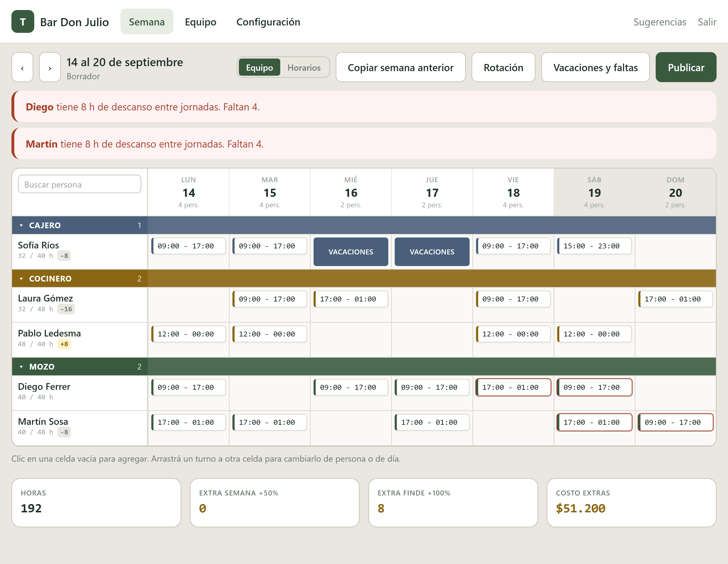
Task: Click the COSTO EXTRAS $51.200 card
Action: (x=631, y=503)
